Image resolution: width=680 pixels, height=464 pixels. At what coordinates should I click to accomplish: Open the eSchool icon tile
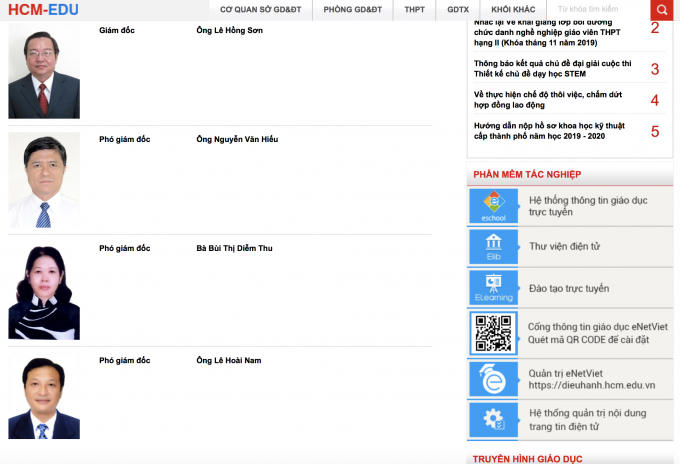(493, 206)
